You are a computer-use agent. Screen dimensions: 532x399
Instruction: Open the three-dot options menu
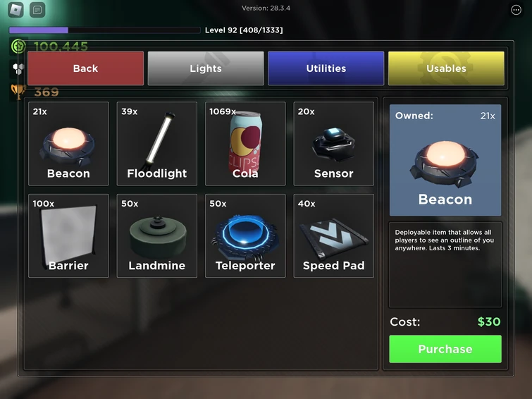click(x=516, y=10)
